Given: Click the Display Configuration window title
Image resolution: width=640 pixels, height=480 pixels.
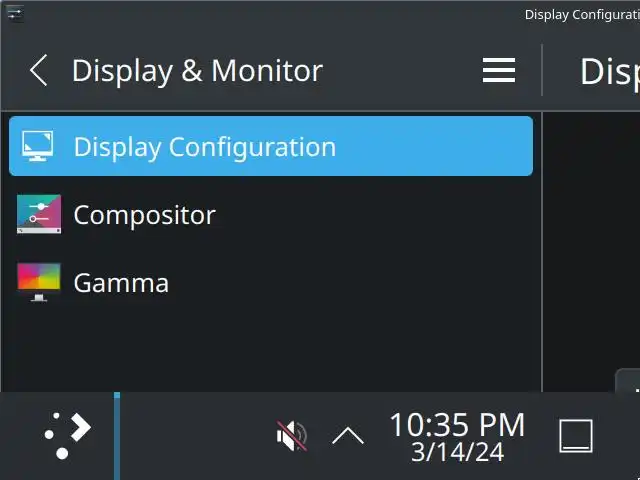Looking at the screenshot, I should 581,14.
